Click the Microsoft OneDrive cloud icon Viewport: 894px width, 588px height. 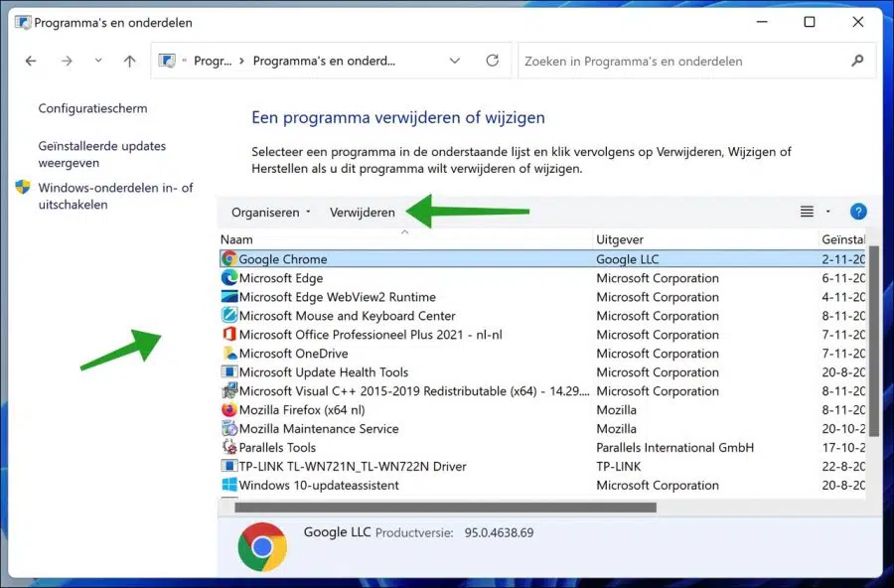[x=229, y=353]
